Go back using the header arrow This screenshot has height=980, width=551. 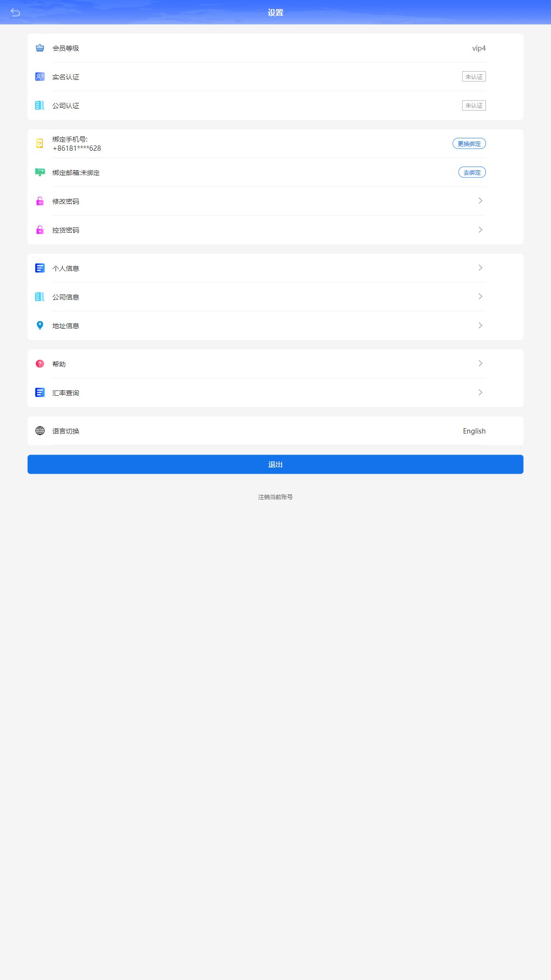pyautogui.click(x=15, y=12)
